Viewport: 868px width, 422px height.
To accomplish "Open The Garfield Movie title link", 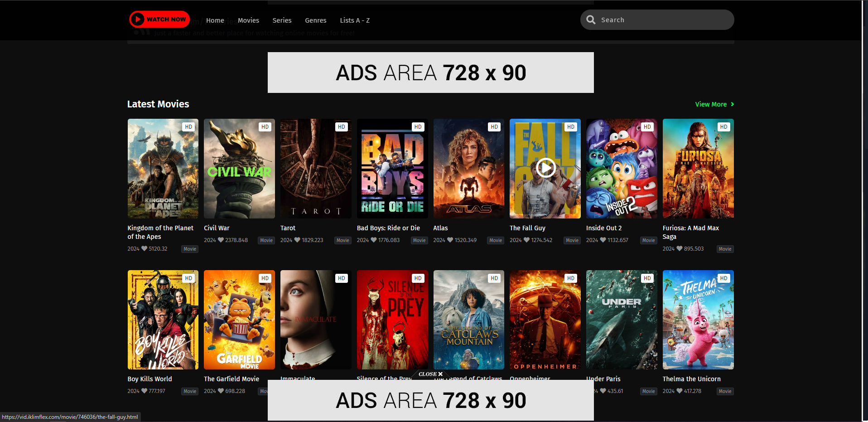I will tap(231, 379).
